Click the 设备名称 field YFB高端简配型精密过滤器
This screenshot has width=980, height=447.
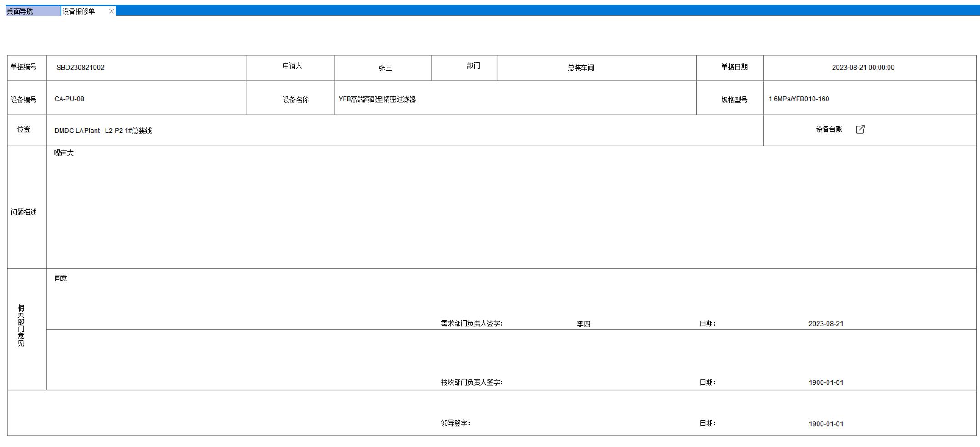pyautogui.click(x=377, y=100)
